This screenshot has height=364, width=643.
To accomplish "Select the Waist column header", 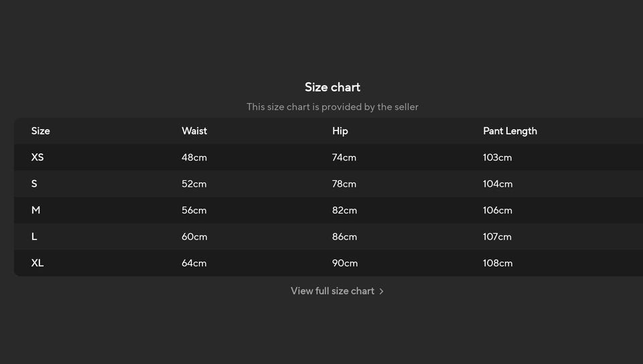I will 194,131.
